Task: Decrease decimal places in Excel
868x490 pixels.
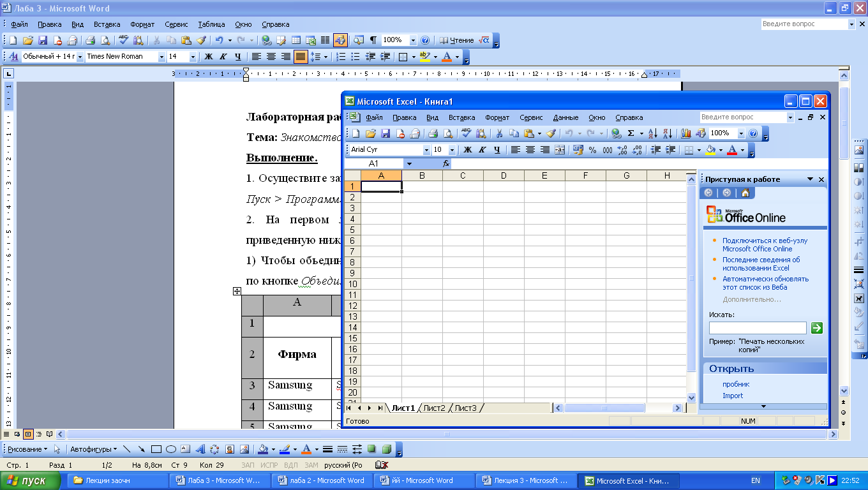Action: pos(636,150)
